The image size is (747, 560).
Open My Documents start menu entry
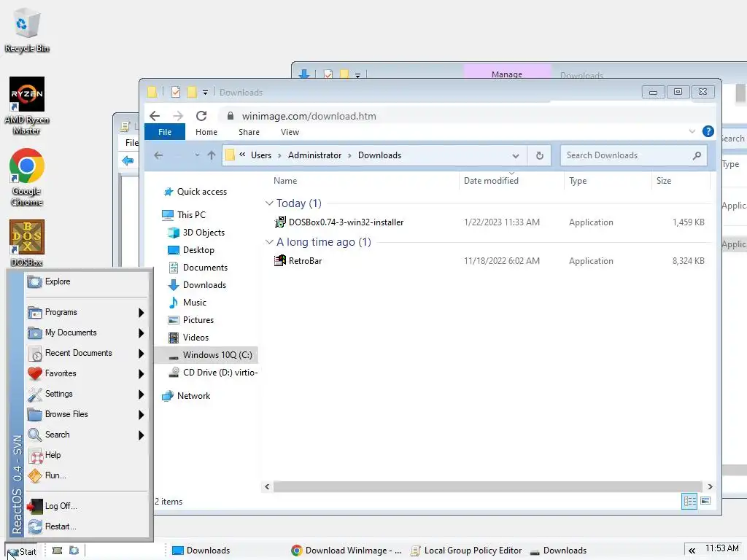click(86, 332)
